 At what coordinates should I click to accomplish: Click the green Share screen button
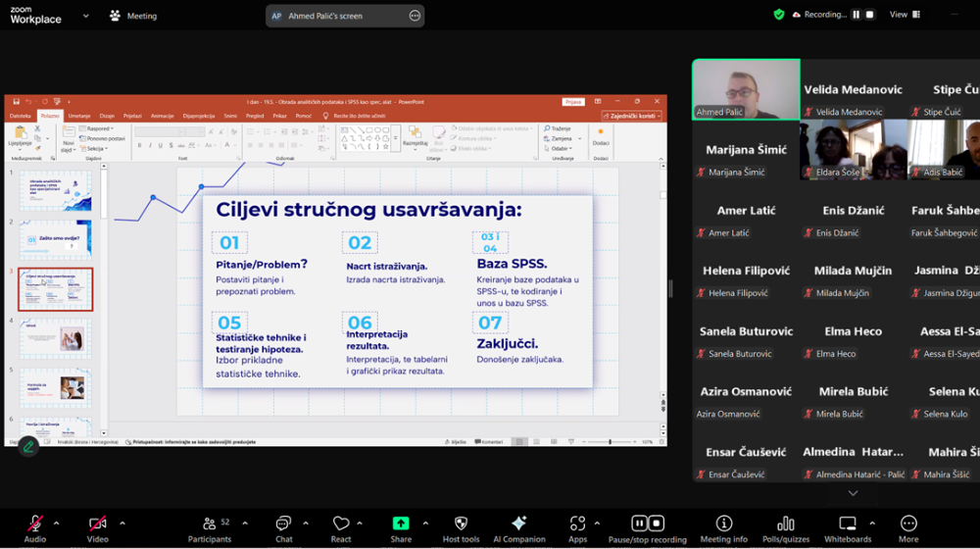click(401, 524)
